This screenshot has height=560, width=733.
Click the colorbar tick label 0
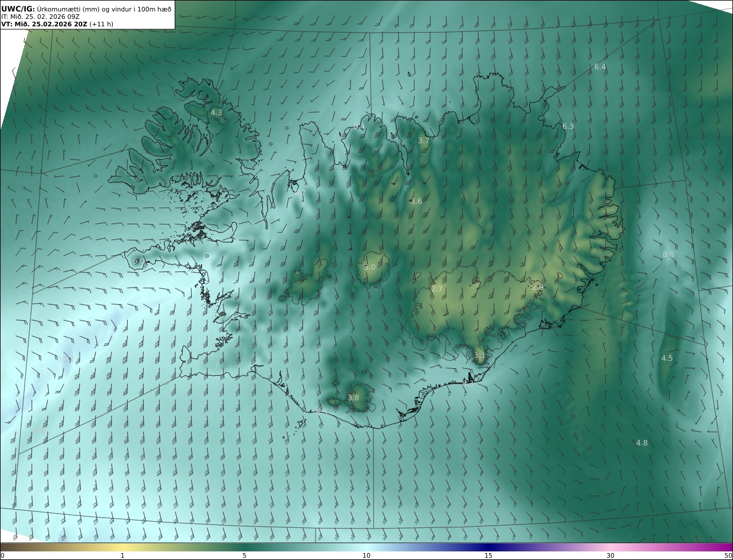point(2,555)
